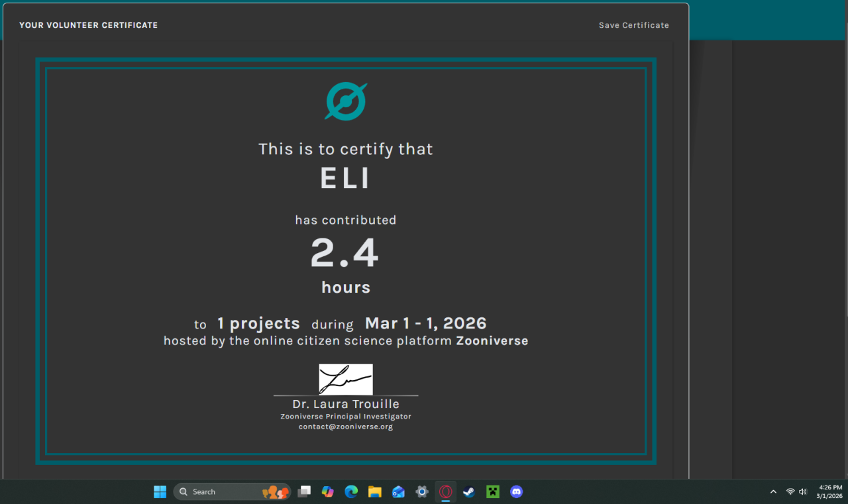Launch Copilot from the taskbar
This screenshot has width=848, height=504.
click(327, 491)
